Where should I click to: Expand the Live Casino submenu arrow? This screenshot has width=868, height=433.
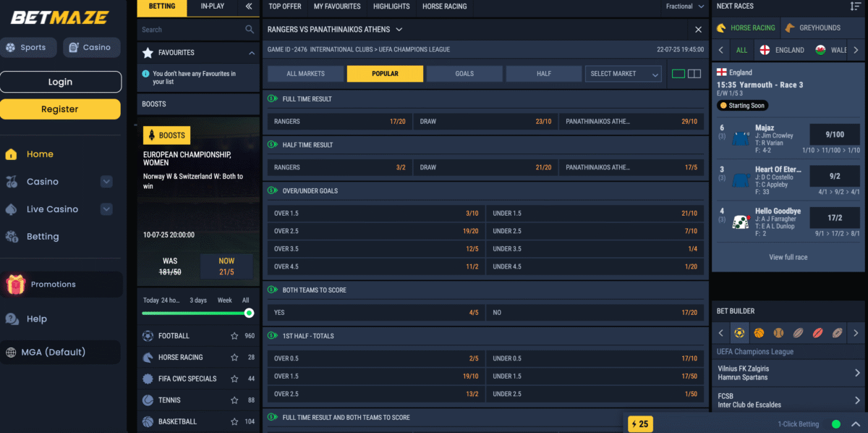[x=106, y=209]
